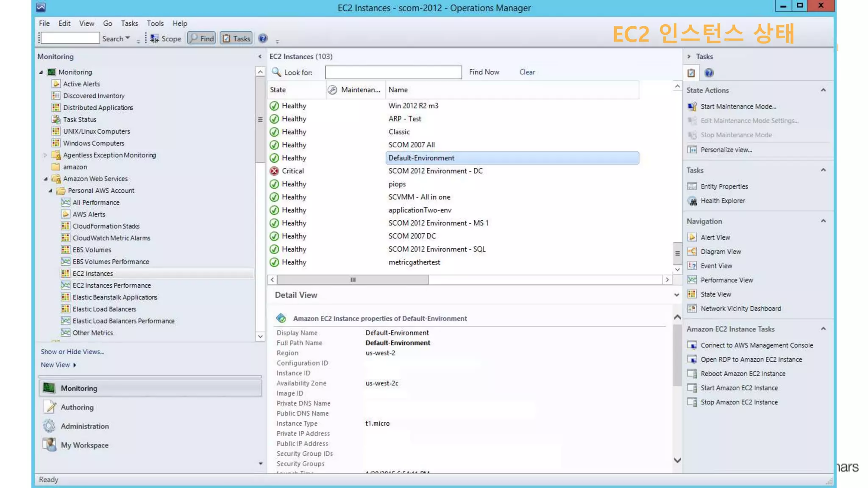Click Reboot Amazon EC2 Instance task
The width and height of the screenshot is (868, 488).
click(x=743, y=374)
